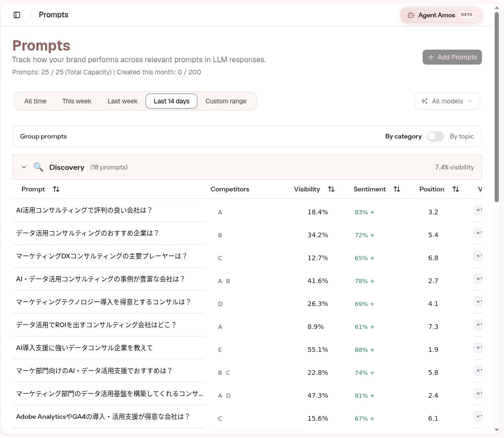Open prompt 'マーケティングDXコンサルティングの主要プレーヤーは？'

coord(101,256)
